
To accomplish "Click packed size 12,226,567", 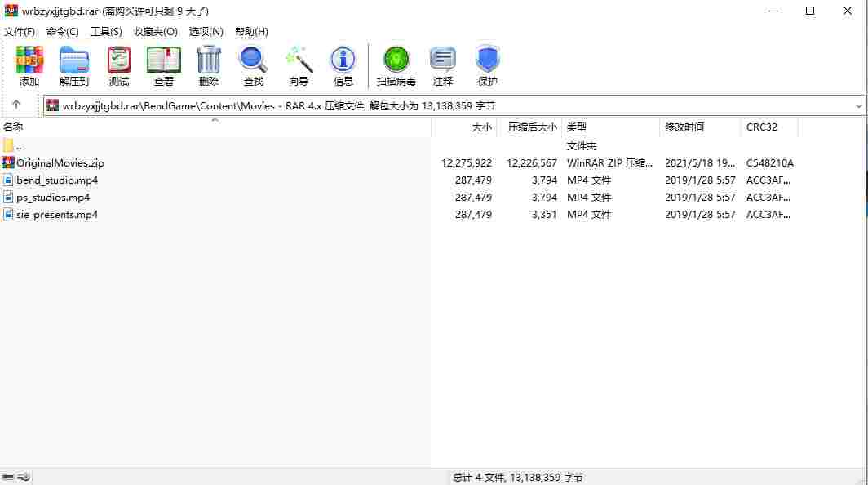I will [x=531, y=163].
